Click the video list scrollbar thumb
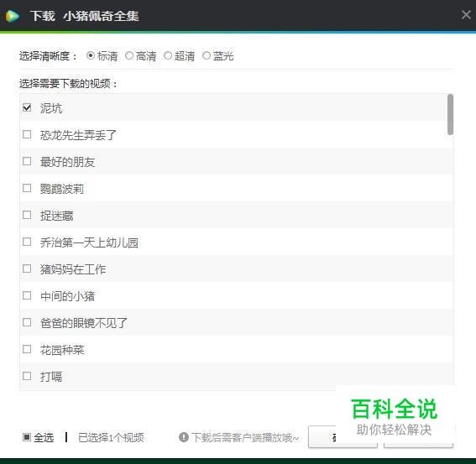Image resolution: width=476 pixels, height=464 pixels. [450, 114]
